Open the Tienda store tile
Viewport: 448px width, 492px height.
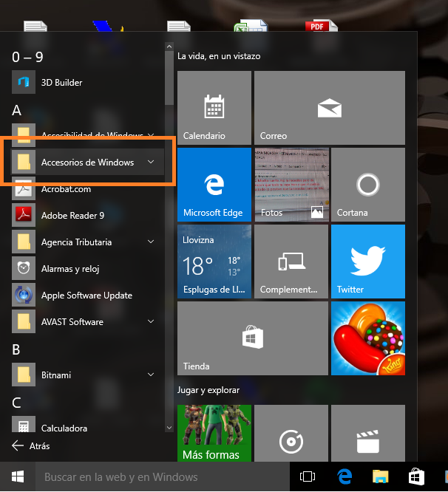tap(252, 338)
